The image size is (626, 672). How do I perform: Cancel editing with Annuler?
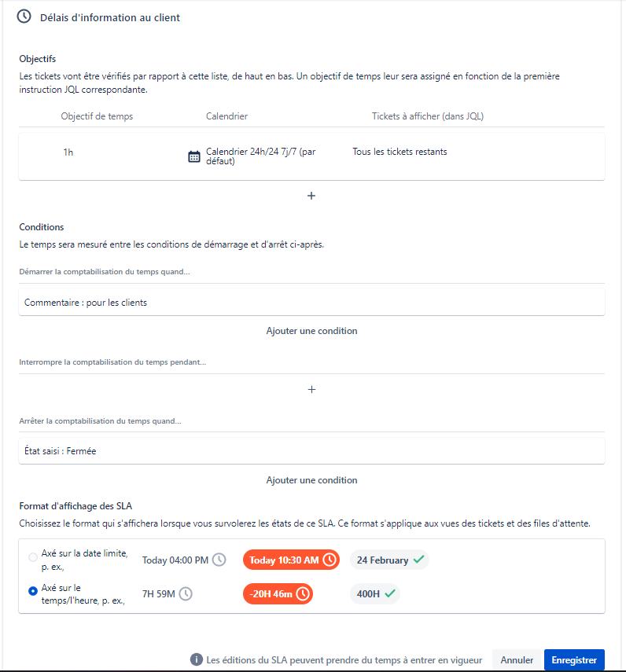click(x=517, y=660)
